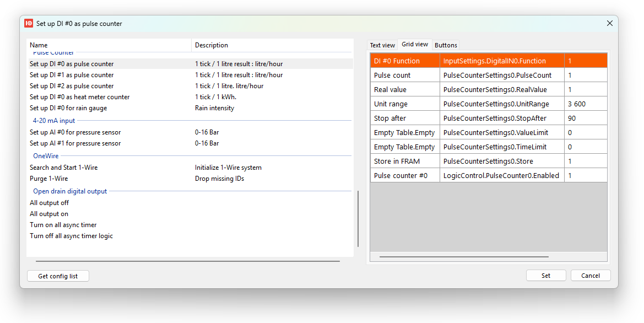Click the 3 600 value cell
This screenshot has height=323, width=644.
pyautogui.click(x=586, y=104)
